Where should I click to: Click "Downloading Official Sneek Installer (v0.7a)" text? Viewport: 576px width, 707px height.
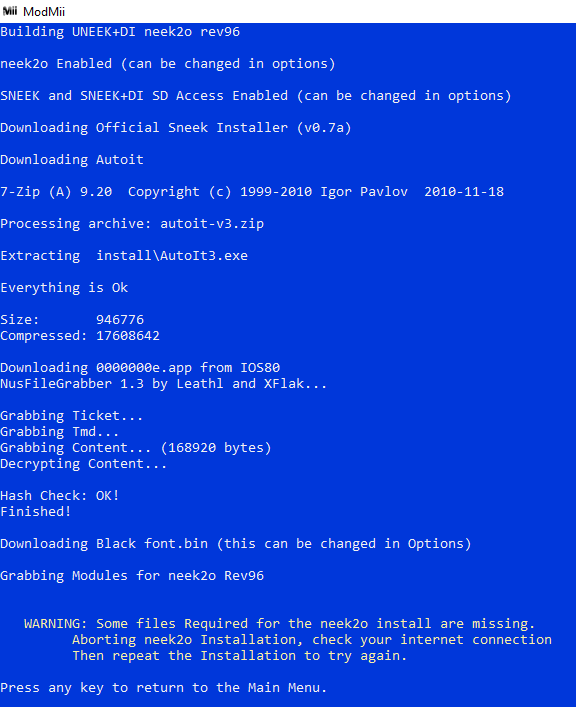pos(175,128)
